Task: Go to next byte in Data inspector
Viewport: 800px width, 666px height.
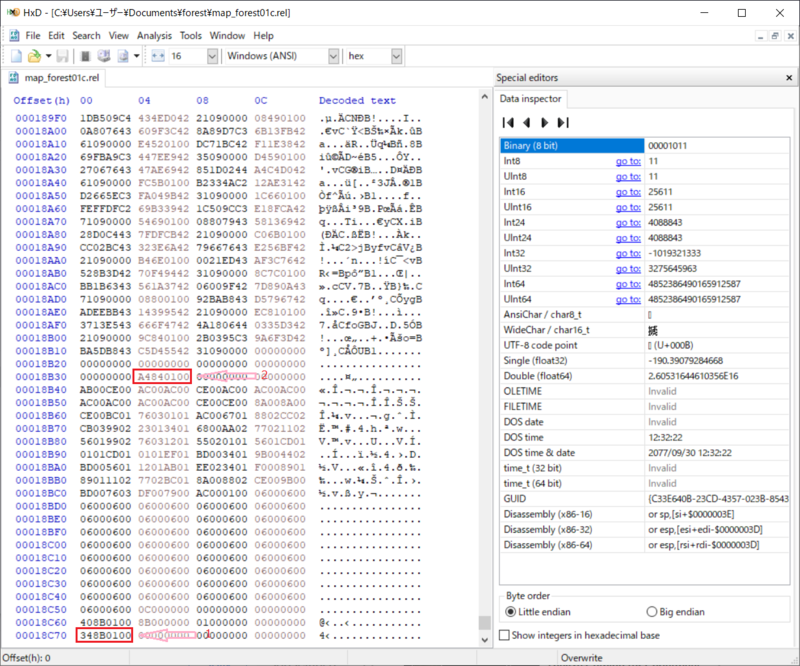Action: [544, 122]
